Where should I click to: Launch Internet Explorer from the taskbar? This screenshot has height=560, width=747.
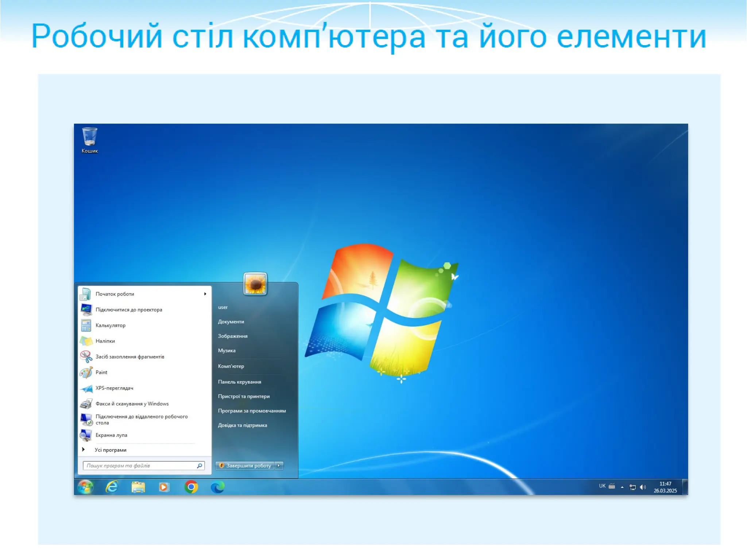pyautogui.click(x=112, y=487)
